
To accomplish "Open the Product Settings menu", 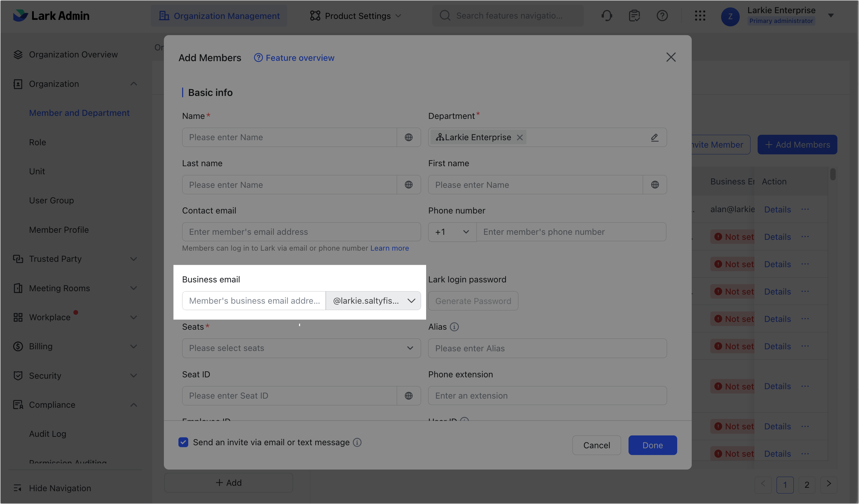I will tap(356, 16).
